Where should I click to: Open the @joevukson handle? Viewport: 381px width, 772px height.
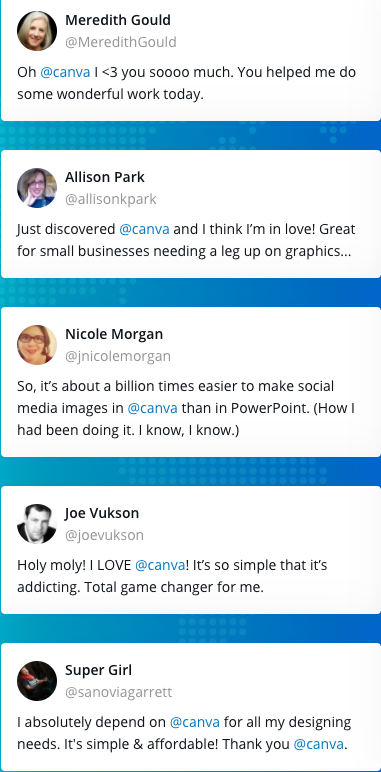pos(104,535)
